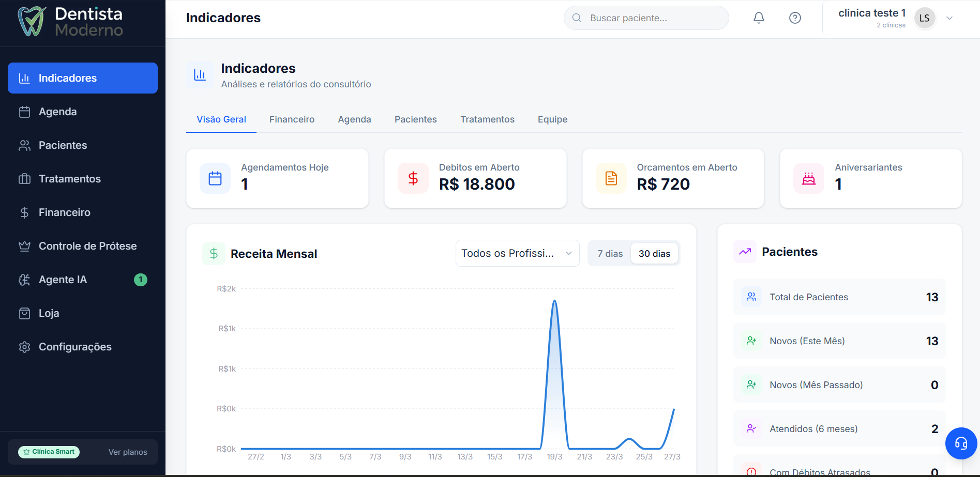Open the LS user avatar menu

click(x=925, y=18)
